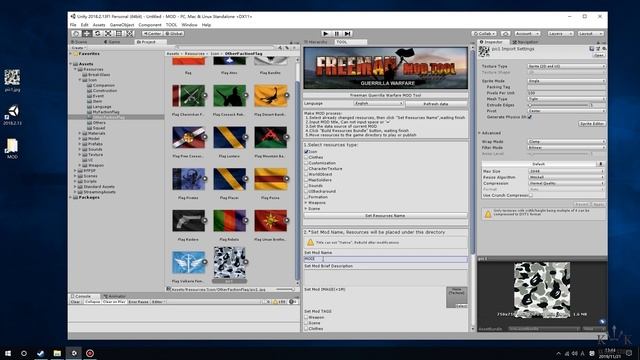Open the TOOL menu
This screenshot has height=360, width=640.
171,25
